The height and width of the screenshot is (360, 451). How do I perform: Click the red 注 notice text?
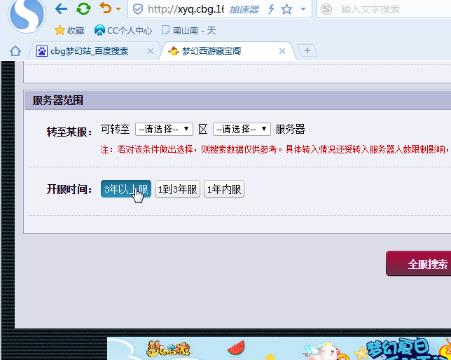click(x=275, y=149)
